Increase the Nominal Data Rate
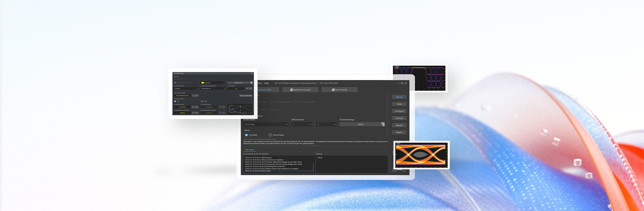 [x=197, y=95]
